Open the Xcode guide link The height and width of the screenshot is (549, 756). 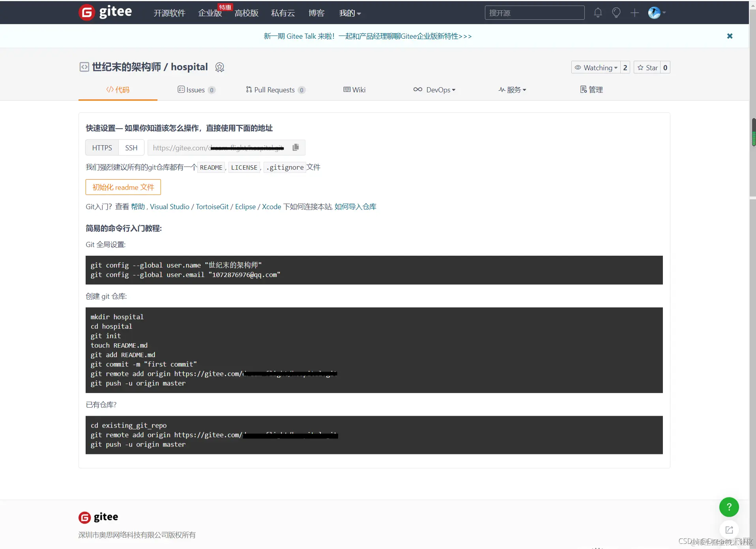(271, 206)
